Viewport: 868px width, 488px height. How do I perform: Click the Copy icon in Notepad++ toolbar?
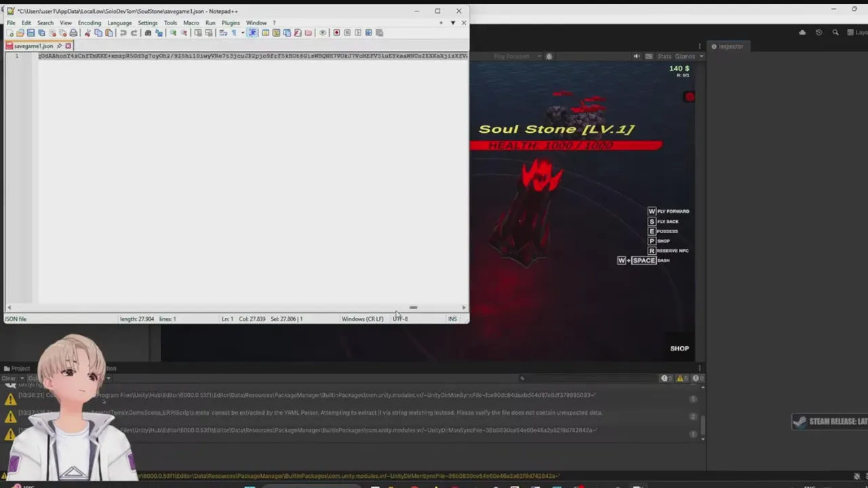98,33
